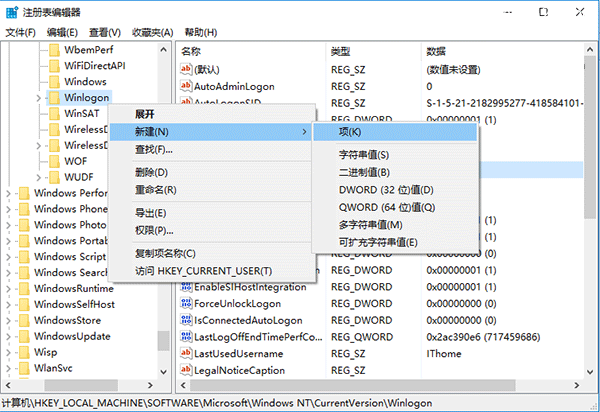Viewport: 600px width, 412px height.
Task: Expand the Winlogon tree node arrow
Action: click(38, 98)
